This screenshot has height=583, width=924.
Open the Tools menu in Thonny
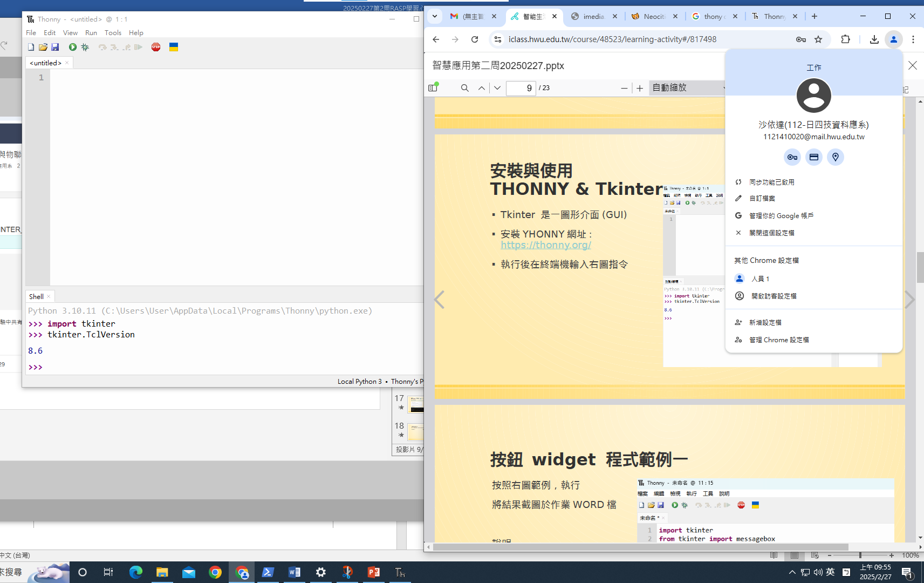tap(113, 33)
